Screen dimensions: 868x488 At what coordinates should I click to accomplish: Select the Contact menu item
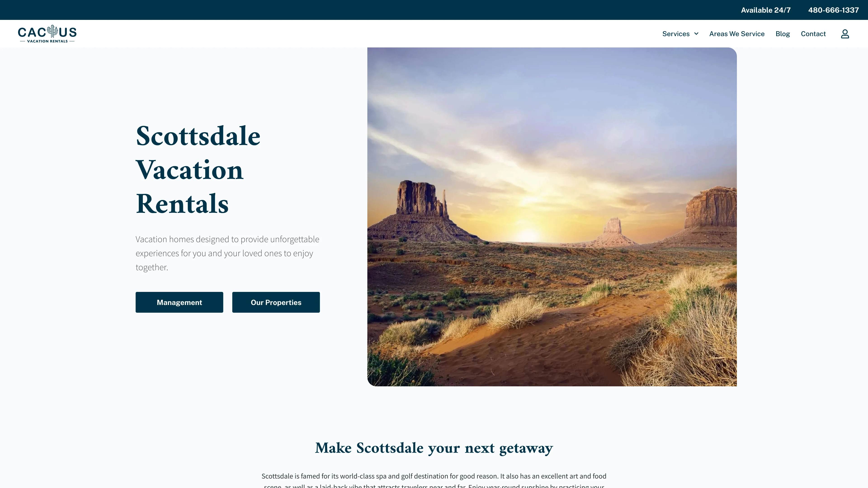(813, 33)
